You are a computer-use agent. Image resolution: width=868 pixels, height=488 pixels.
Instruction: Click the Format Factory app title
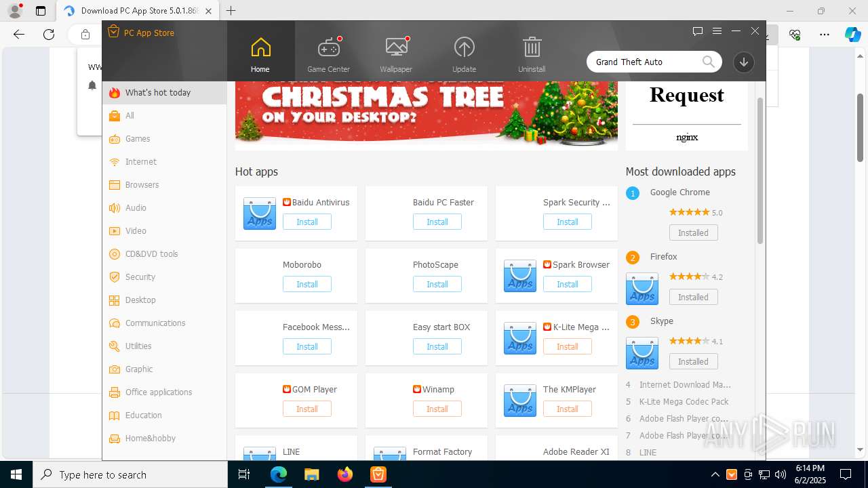point(442,452)
